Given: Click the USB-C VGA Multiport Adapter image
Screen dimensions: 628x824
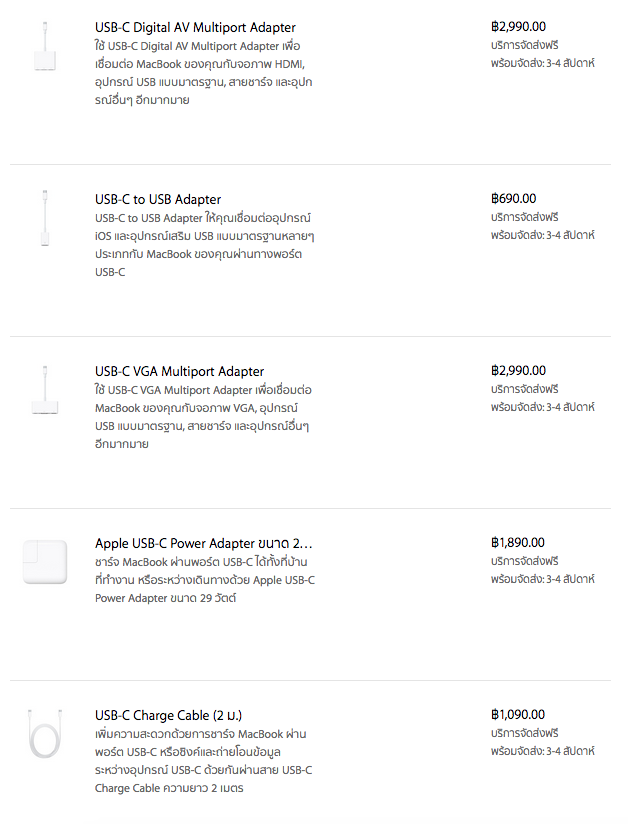Looking at the screenshot, I should click(x=45, y=391).
